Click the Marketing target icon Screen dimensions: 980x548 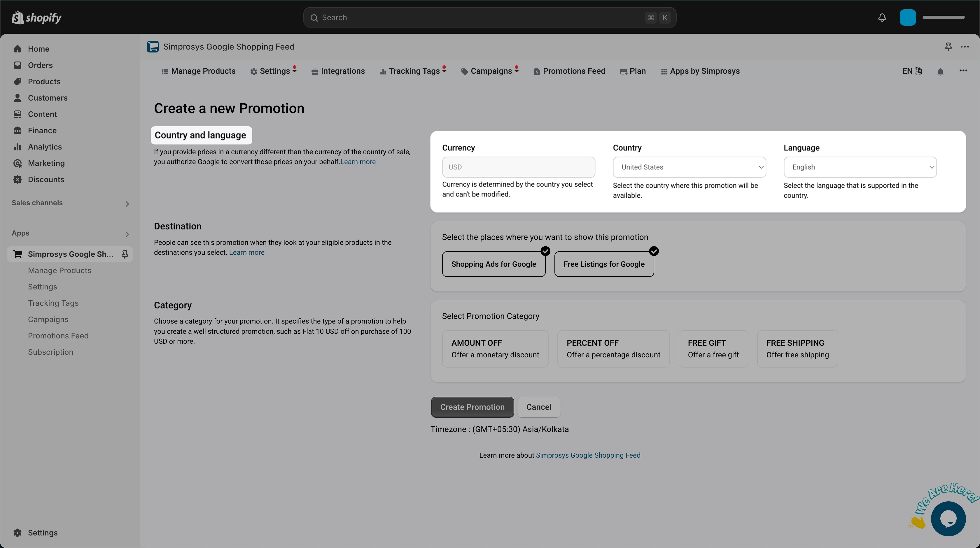click(x=17, y=164)
